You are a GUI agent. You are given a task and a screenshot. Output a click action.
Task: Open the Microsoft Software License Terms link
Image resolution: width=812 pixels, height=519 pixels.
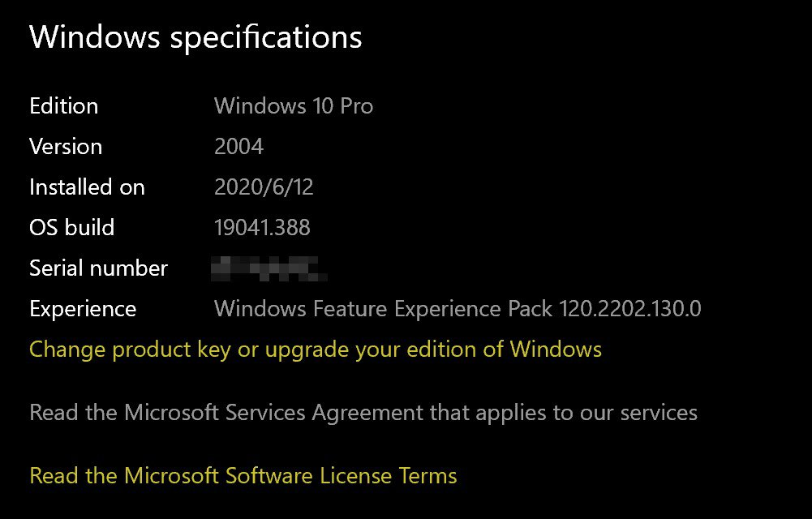(243, 475)
